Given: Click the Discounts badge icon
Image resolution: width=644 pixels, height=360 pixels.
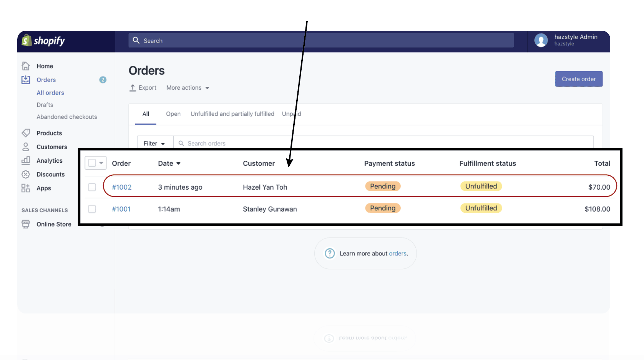Looking at the screenshot, I should [26, 174].
